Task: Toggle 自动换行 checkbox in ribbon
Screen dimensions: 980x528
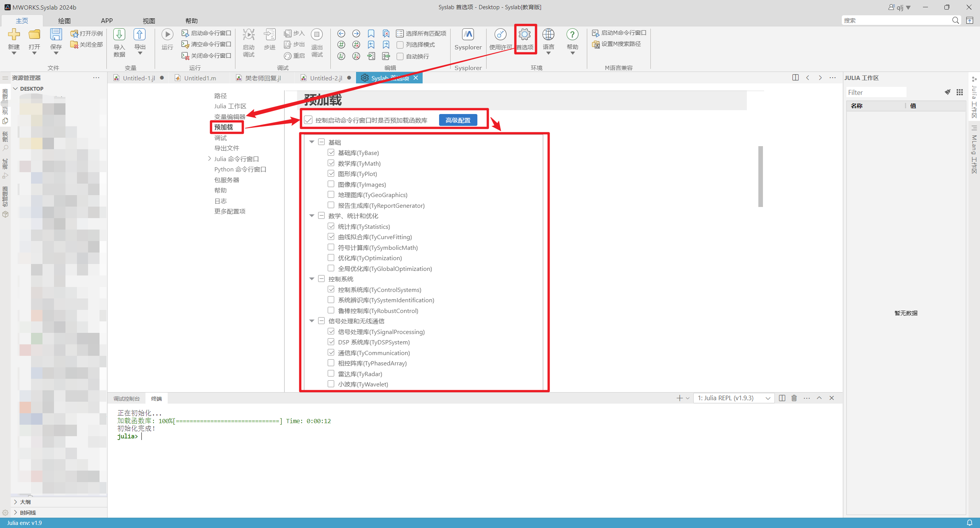Action: [400, 57]
